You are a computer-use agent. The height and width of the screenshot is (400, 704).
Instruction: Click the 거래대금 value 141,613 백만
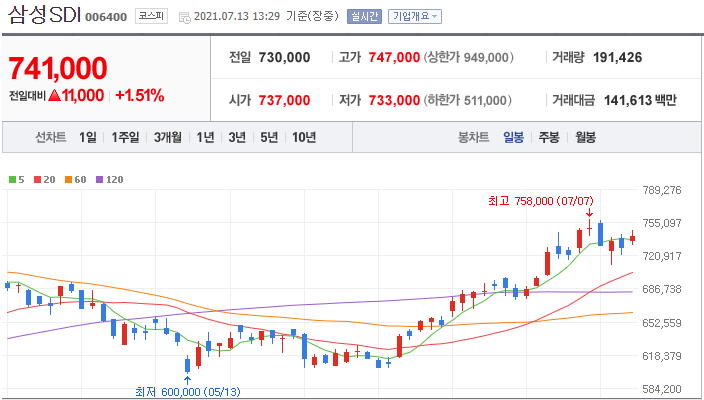pyautogui.click(x=640, y=100)
